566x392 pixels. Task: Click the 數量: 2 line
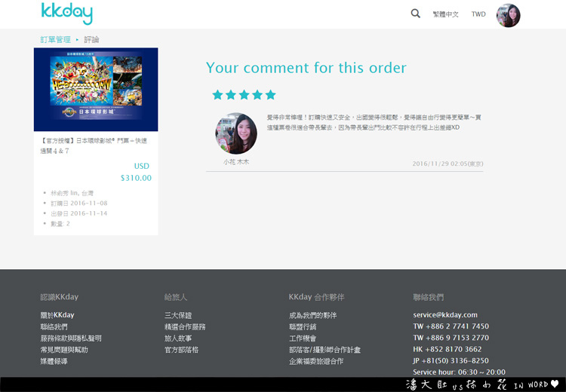click(60, 224)
